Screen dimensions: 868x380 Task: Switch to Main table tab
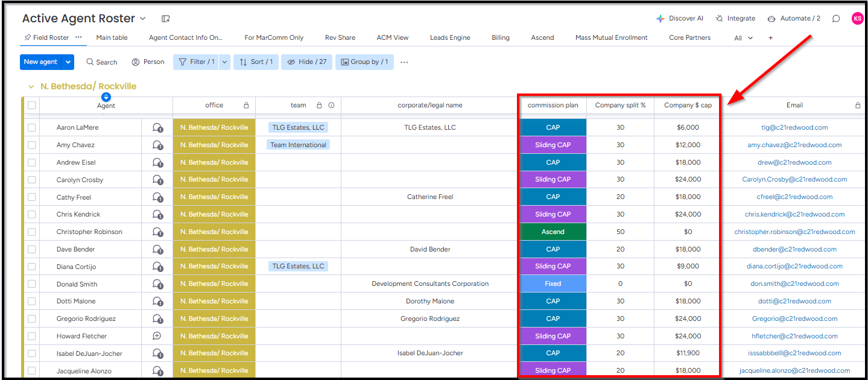(112, 37)
